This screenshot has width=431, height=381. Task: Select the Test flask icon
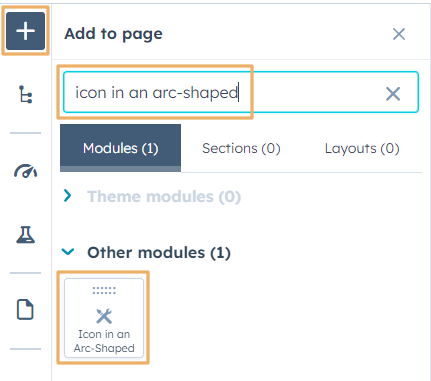click(25, 234)
